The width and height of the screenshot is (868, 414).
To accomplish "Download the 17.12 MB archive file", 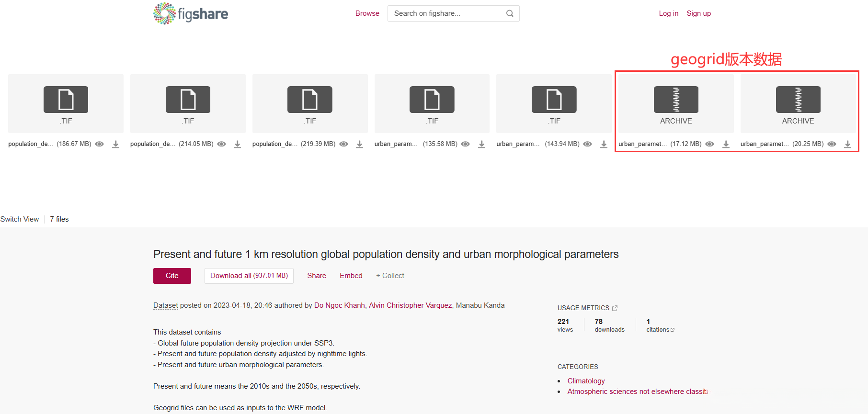I will [726, 144].
